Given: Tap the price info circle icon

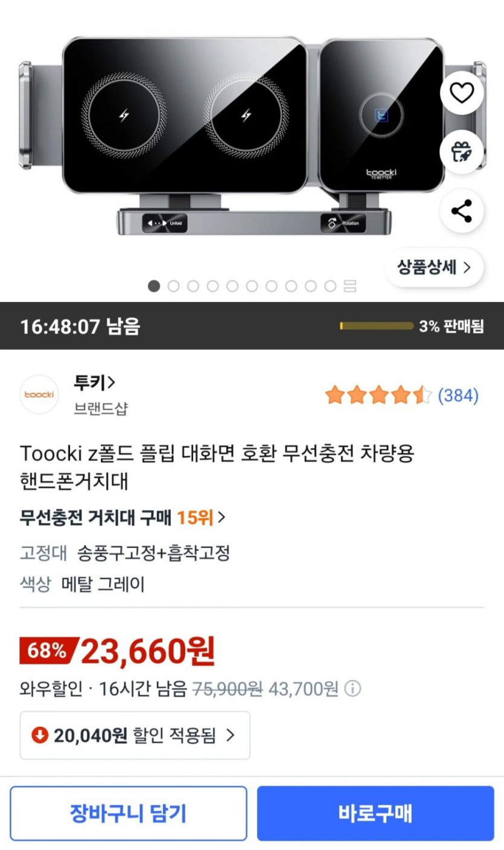Looking at the screenshot, I should pyautogui.click(x=353, y=689).
